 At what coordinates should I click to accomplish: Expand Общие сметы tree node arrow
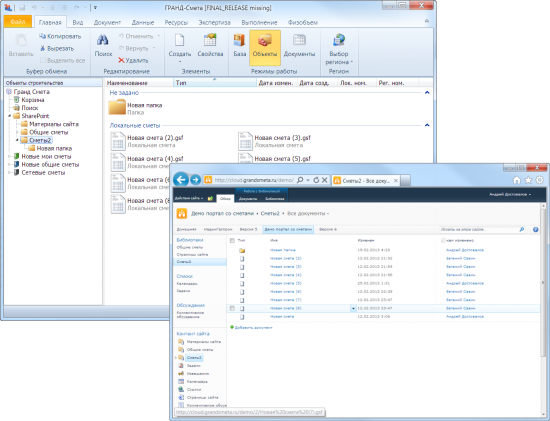click(17, 132)
